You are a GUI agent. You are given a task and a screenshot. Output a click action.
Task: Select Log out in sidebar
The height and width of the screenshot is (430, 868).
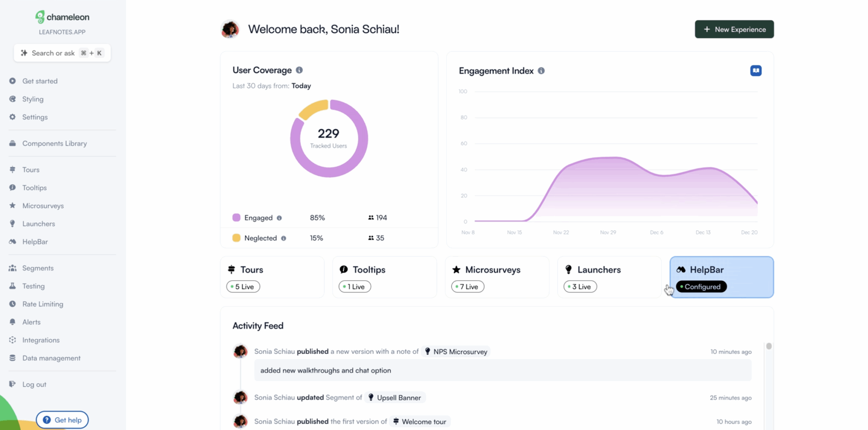[x=34, y=384]
